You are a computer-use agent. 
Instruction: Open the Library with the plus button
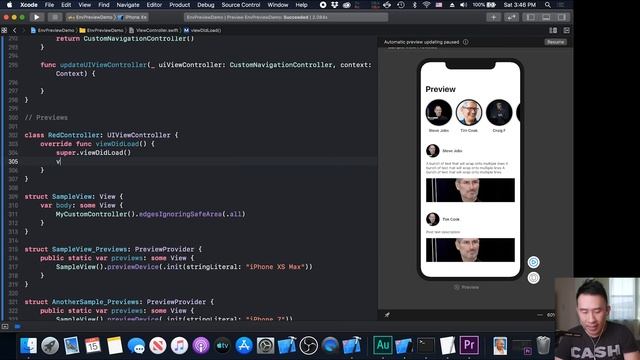[493, 17]
